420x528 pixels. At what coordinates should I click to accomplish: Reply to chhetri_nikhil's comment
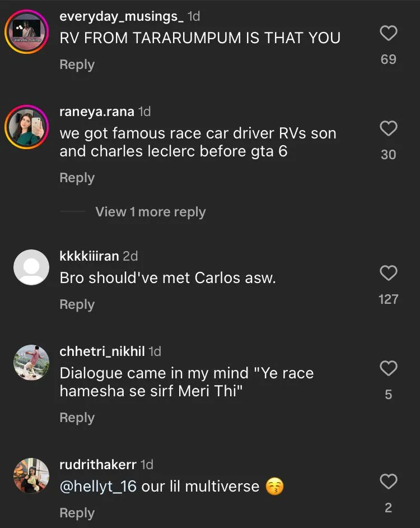[77, 418]
